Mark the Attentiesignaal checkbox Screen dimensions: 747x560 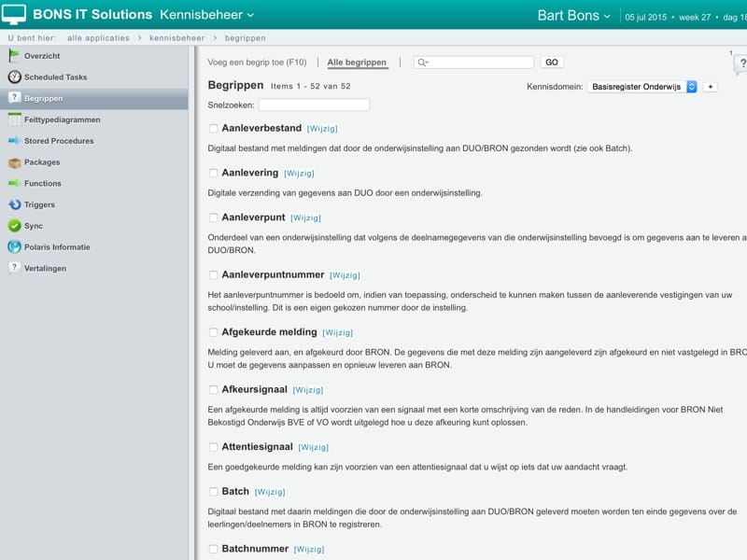coord(214,447)
